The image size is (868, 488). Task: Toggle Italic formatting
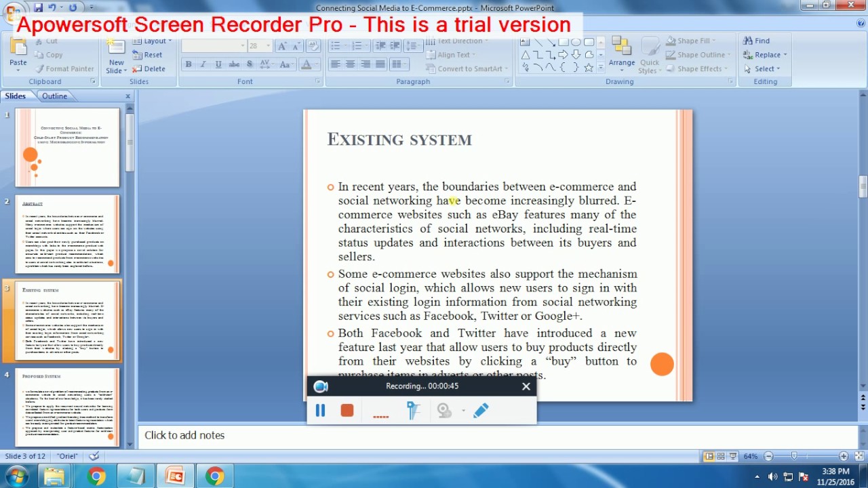tap(203, 64)
